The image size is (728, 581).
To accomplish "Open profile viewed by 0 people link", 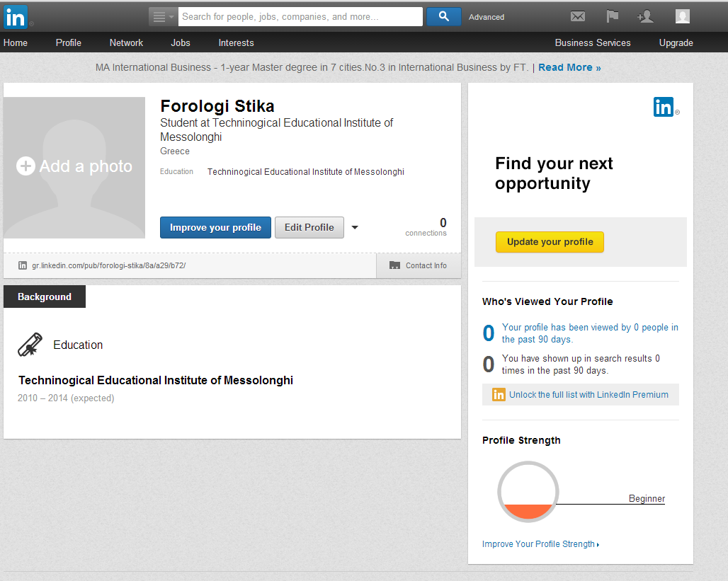I will tap(590, 333).
